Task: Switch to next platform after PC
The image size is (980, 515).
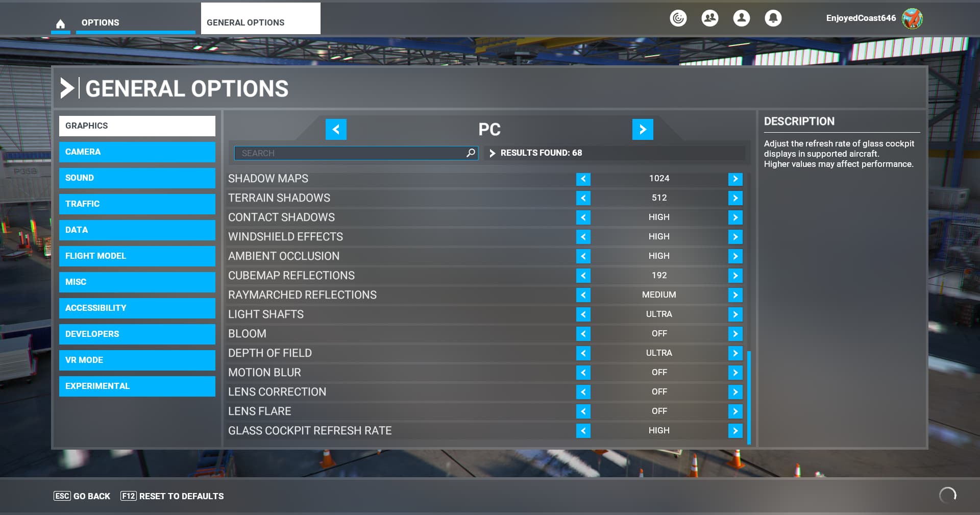Action: [643, 129]
